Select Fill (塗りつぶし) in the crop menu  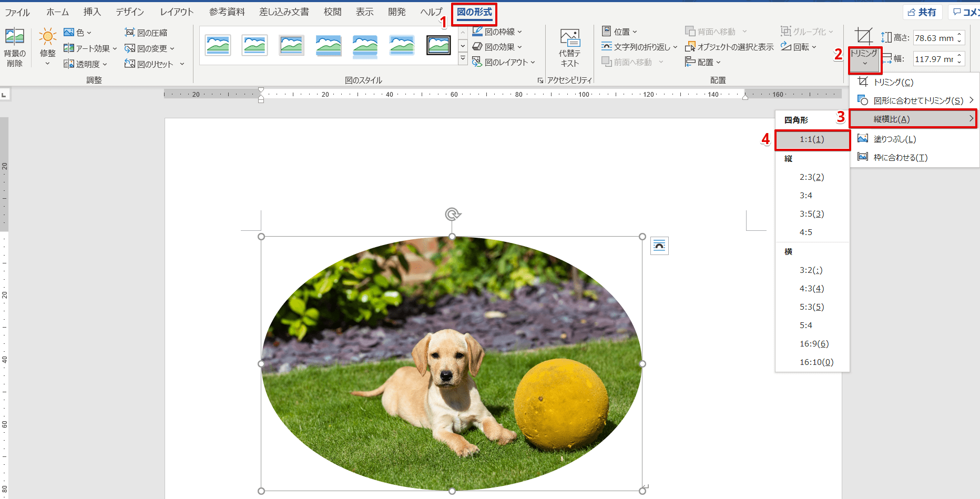894,139
